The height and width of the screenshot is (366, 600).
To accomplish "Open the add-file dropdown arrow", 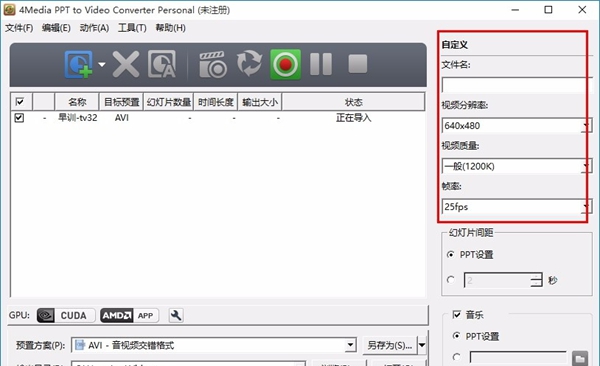I will (x=101, y=64).
